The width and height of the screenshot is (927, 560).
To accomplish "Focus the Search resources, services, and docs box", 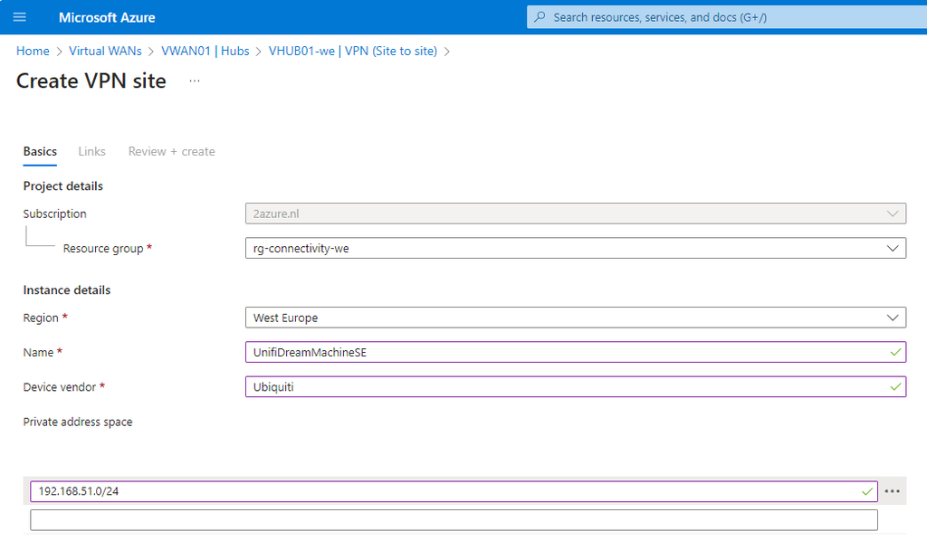I will click(x=727, y=17).
